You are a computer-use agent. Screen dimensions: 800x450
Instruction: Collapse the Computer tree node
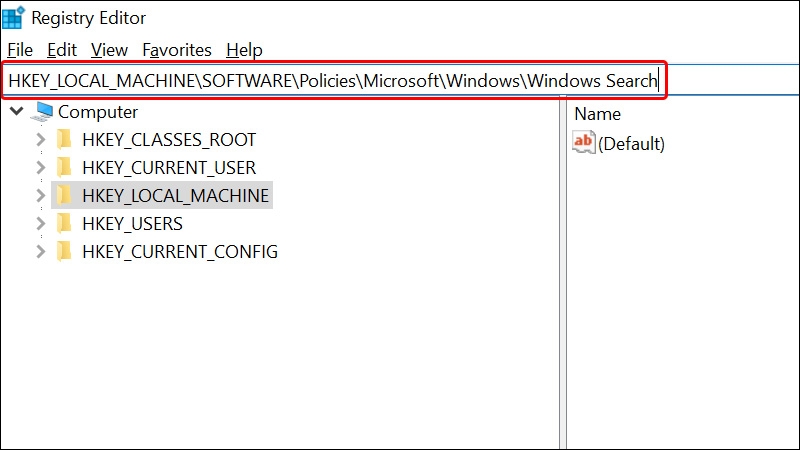tap(17, 111)
